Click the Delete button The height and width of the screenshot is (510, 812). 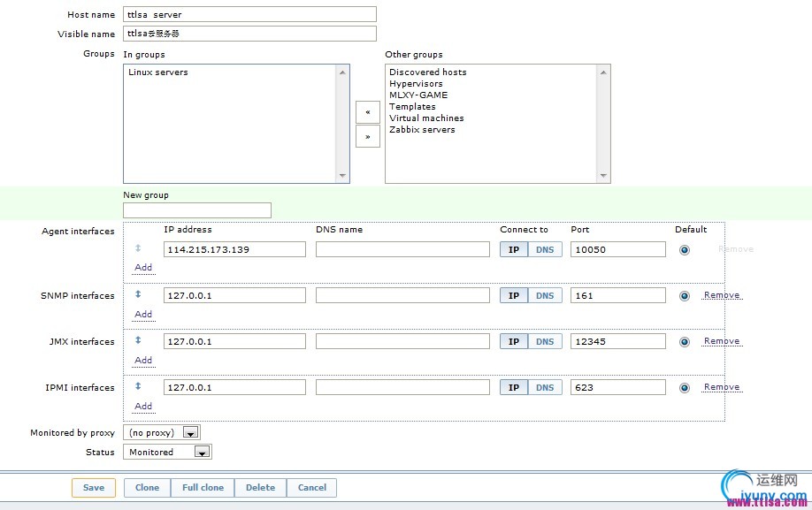pyautogui.click(x=260, y=488)
